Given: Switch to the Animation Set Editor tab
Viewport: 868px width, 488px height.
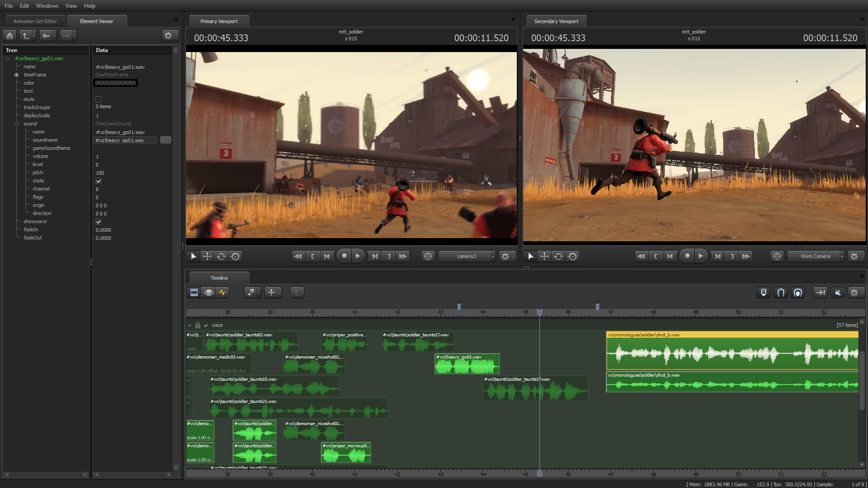Looking at the screenshot, I should click(35, 21).
